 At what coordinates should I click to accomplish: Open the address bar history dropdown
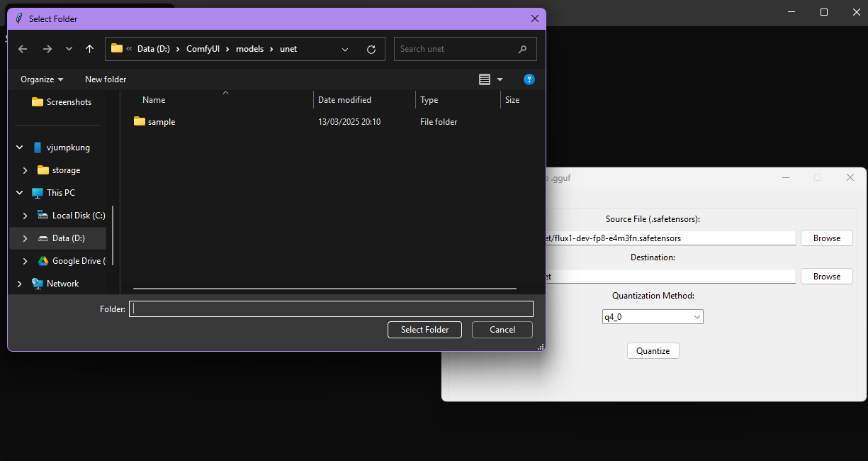345,49
